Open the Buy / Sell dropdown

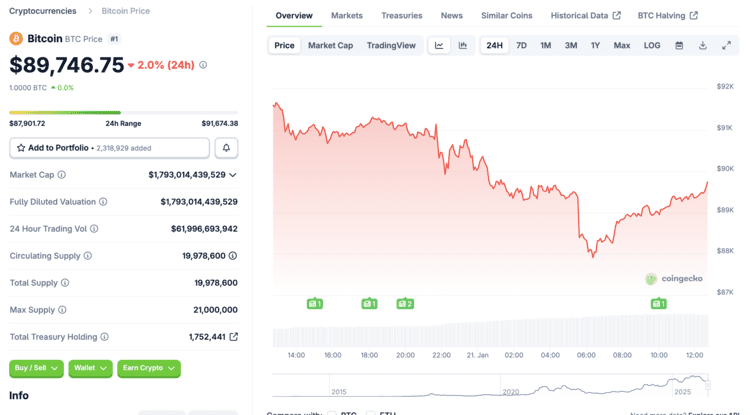click(36, 368)
